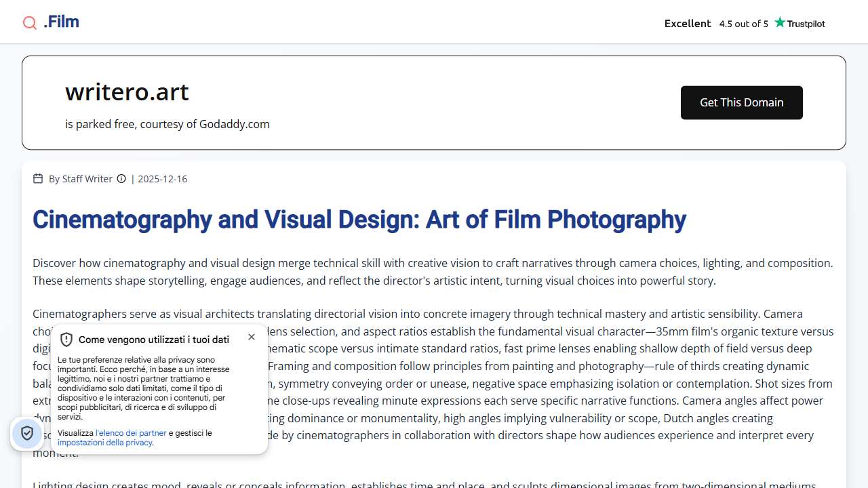868x488 pixels.
Task: Click the "Come vengono utilizzati i tuoi dati" heading
Action: click(x=153, y=340)
